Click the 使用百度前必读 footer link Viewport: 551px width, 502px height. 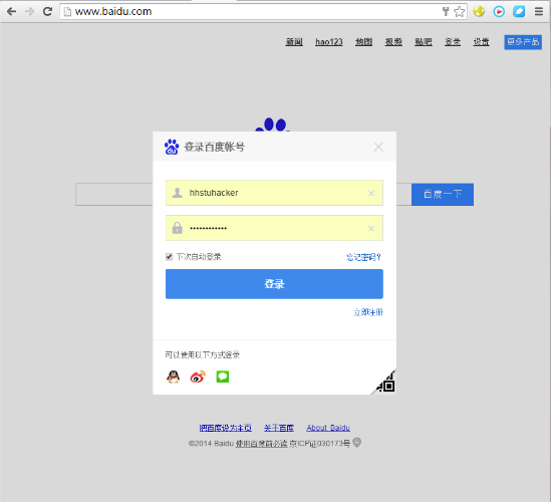(x=261, y=444)
